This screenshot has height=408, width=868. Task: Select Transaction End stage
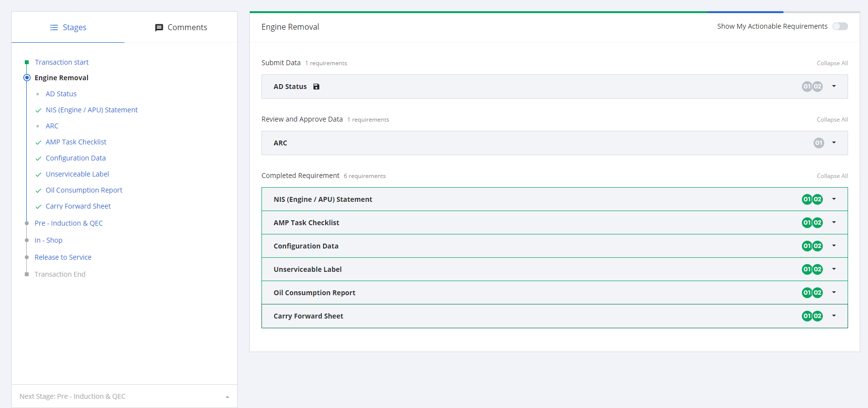click(x=60, y=274)
